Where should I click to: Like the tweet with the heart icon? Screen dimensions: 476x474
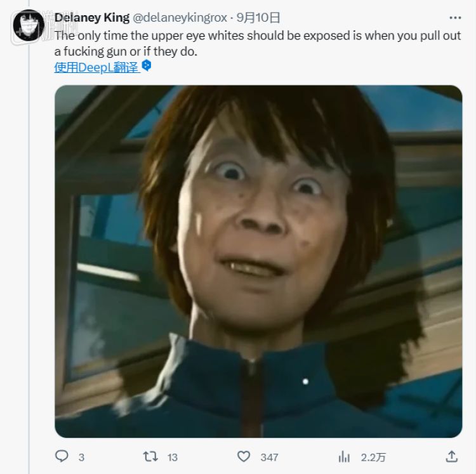244,456
